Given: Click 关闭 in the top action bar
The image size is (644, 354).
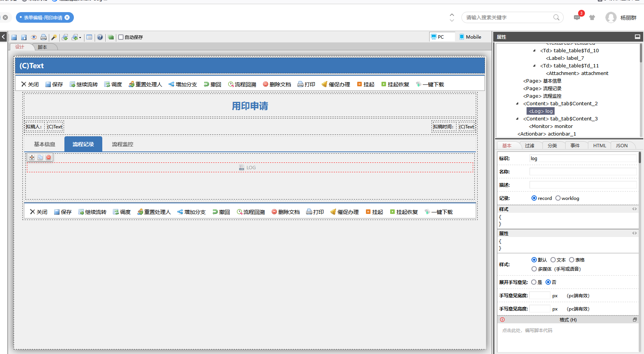Looking at the screenshot, I should 30,84.
